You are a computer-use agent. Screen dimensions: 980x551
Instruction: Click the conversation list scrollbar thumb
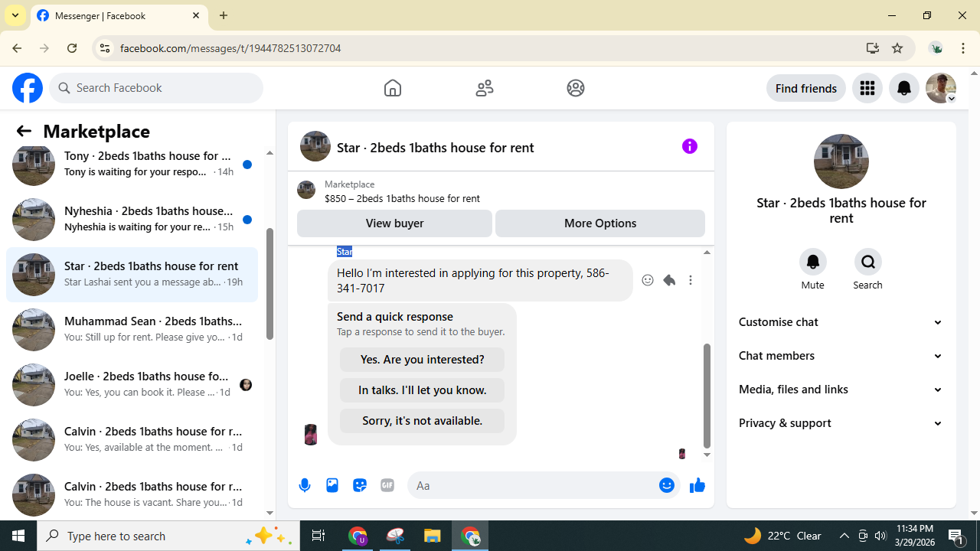coord(269,283)
